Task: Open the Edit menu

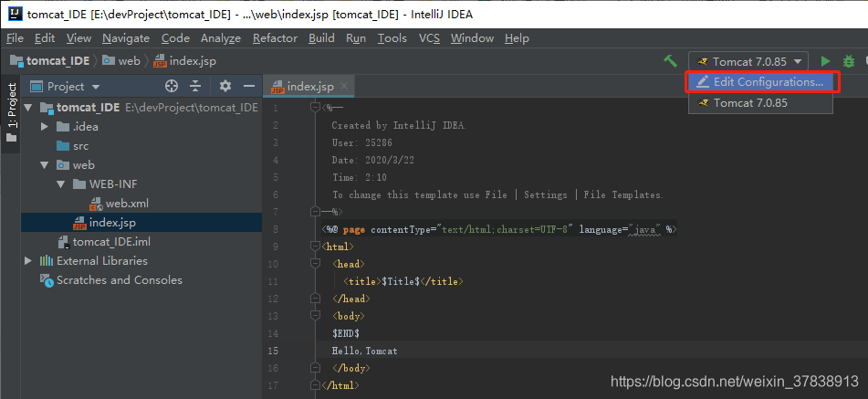Action: point(45,38)
